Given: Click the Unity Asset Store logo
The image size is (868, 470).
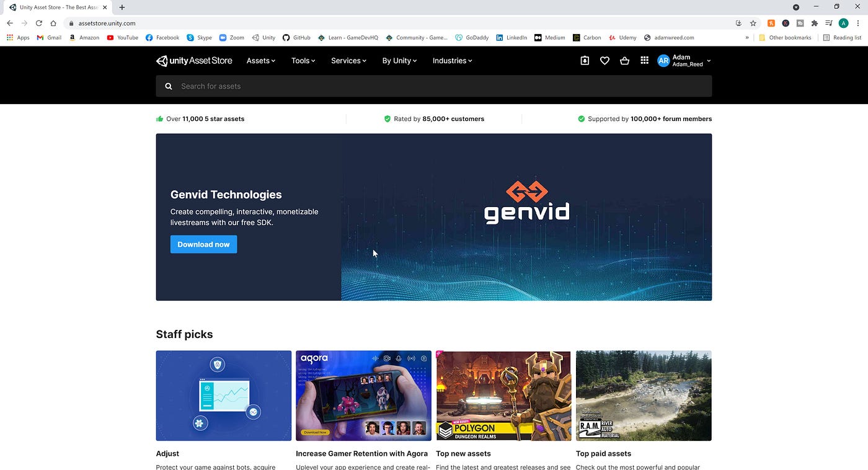Looking at the screenshot, I should pyautogui.click(x=194, y=61).
